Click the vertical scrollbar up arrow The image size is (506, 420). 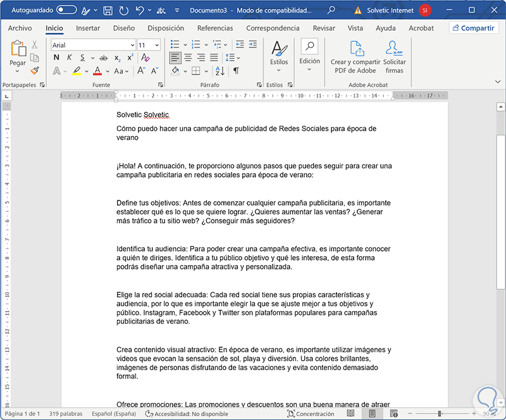click(x=500, y=106)
